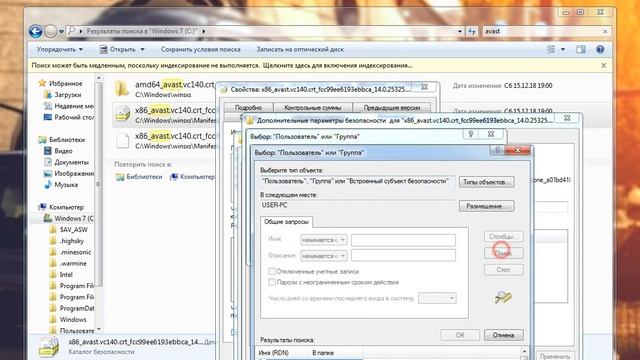Repeat search in Библиотеки
Image resolution: width=640 pixels, height=360 pixels.
point(139,177)
